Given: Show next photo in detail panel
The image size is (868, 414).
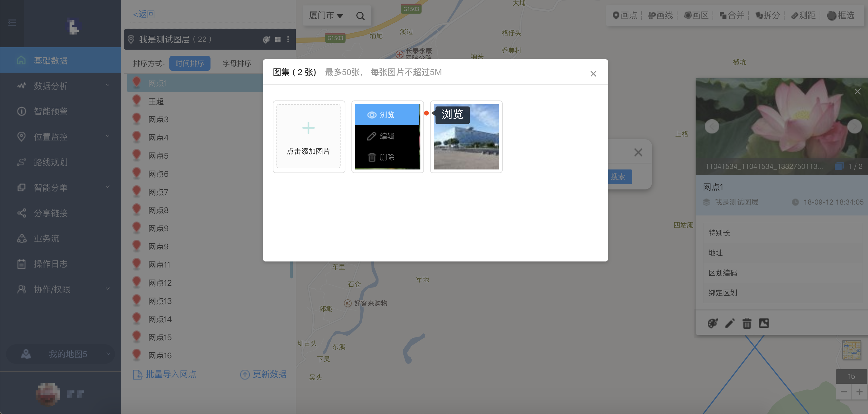Looking at the screenshot, I should click(x=854, y=126).
